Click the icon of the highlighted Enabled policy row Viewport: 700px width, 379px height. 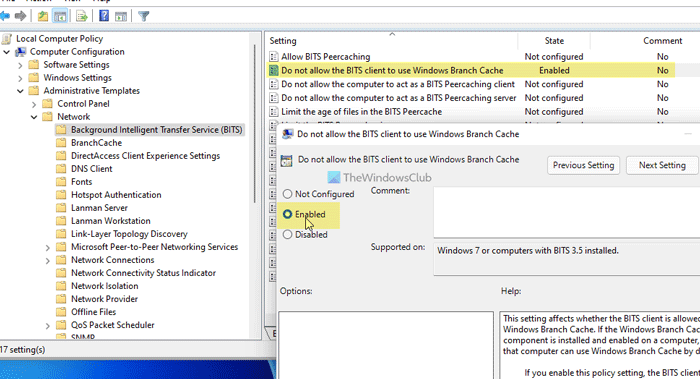point(273,71)
